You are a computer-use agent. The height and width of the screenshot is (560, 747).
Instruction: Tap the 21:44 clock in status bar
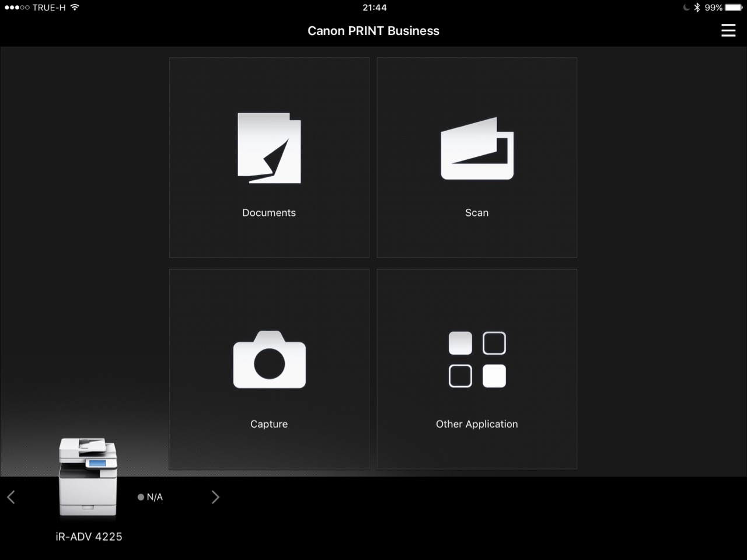[375, 8]
